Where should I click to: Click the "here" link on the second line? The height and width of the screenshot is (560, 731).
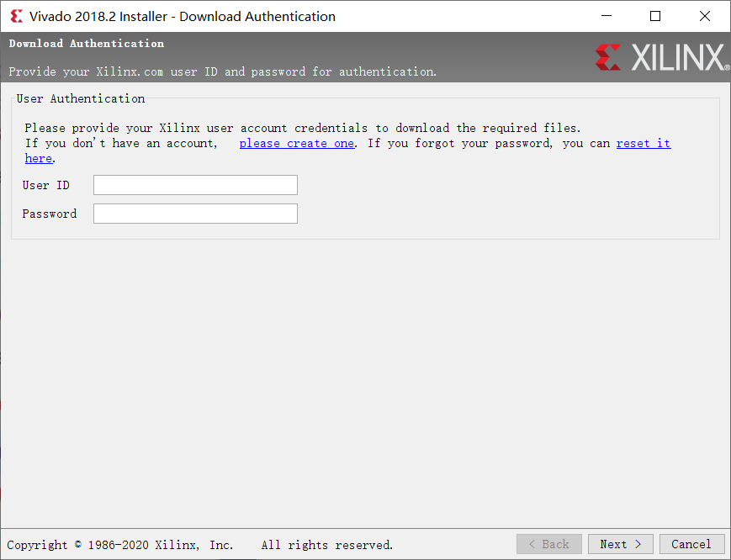pos(39,158)
